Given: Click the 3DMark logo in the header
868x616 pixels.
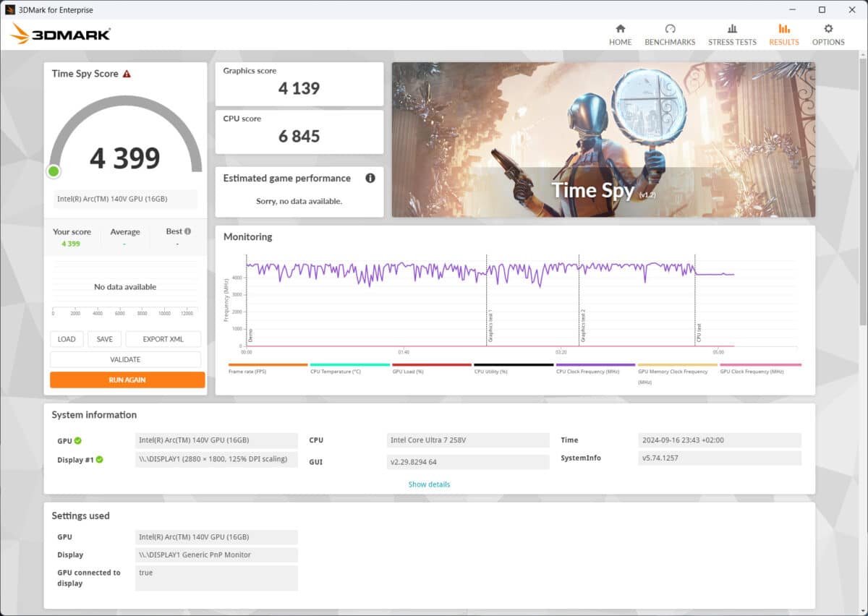Looking at the screenshot, I should [61, 33].
